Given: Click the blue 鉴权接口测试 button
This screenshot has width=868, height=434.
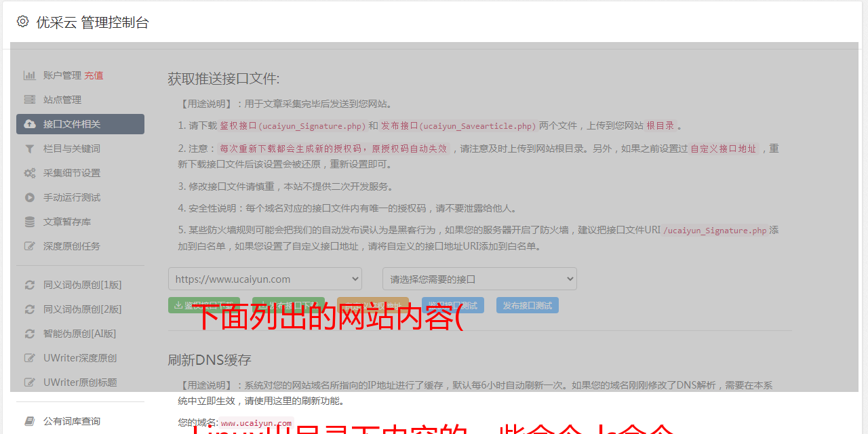Looking at the screenshot, I should (453, 305).
